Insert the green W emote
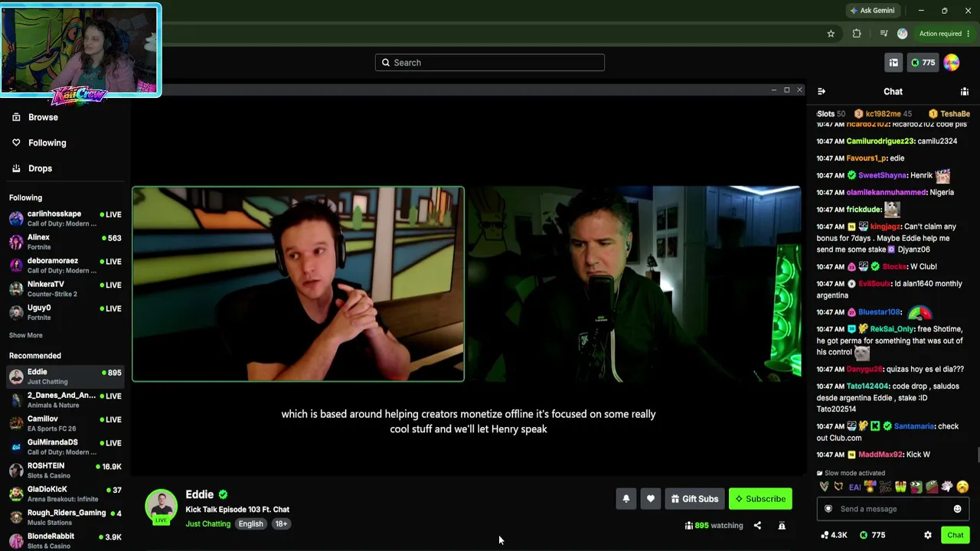The width and height of the screenshot is (980, 551). pos(900,487)
